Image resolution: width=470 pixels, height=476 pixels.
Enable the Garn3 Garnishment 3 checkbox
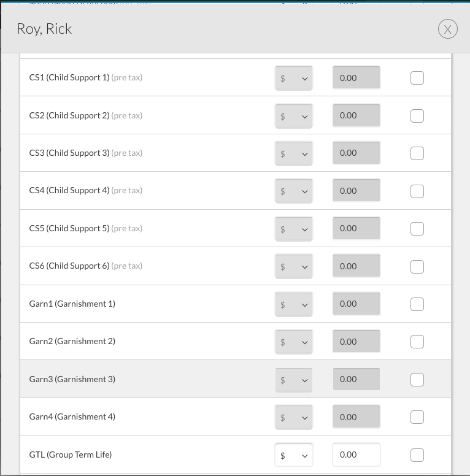click(x=417, y=380)
